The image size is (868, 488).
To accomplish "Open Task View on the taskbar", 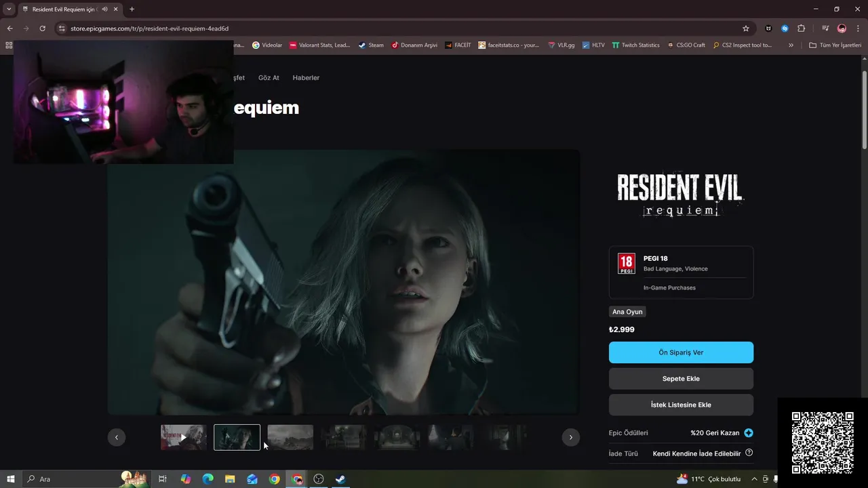I will coord(163,479).
